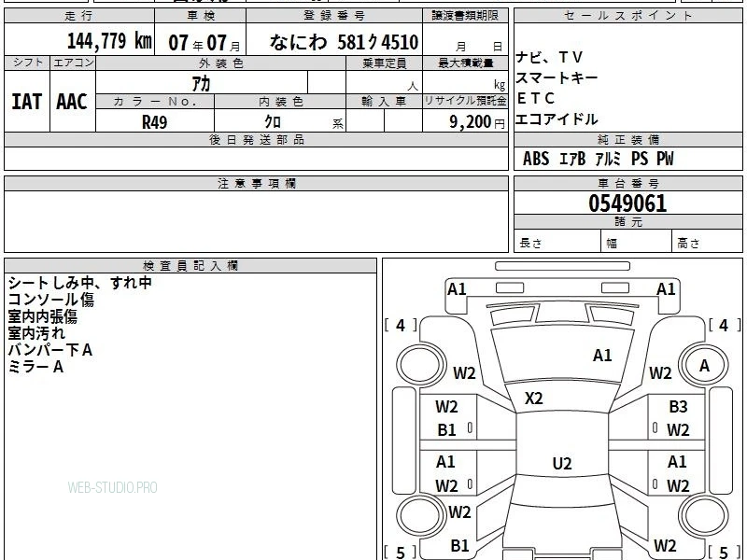This screenshot has width=747, height=560.
Task: Click the 後日発送部品 section header
Action: point(256,140)
